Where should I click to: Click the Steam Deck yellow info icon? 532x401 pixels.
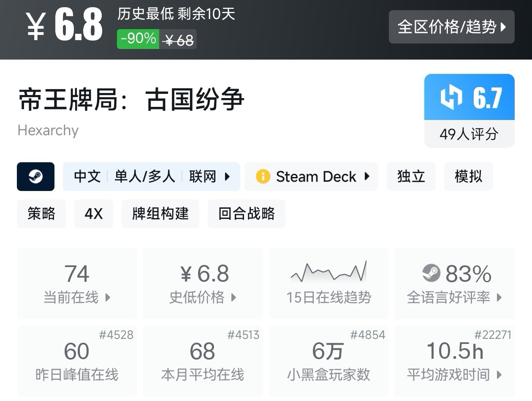(263, 177)
